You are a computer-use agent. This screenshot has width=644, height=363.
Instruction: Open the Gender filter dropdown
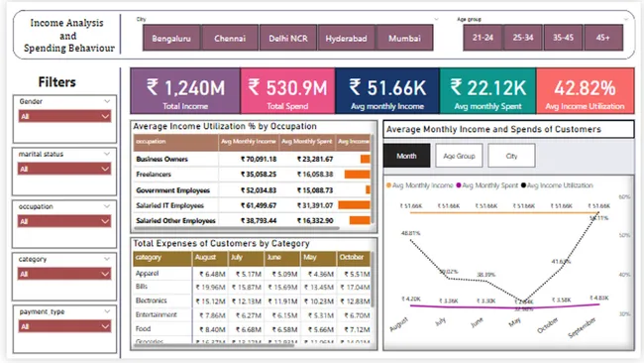[x=64, y=116]
